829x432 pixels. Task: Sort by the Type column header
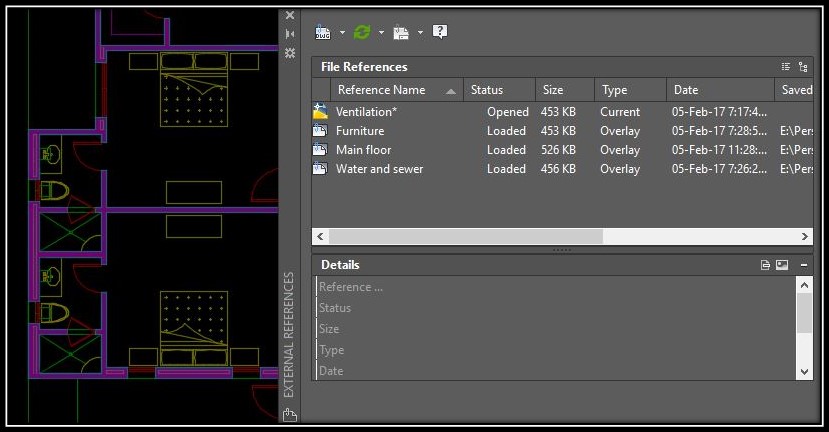[x=630, y=90]
